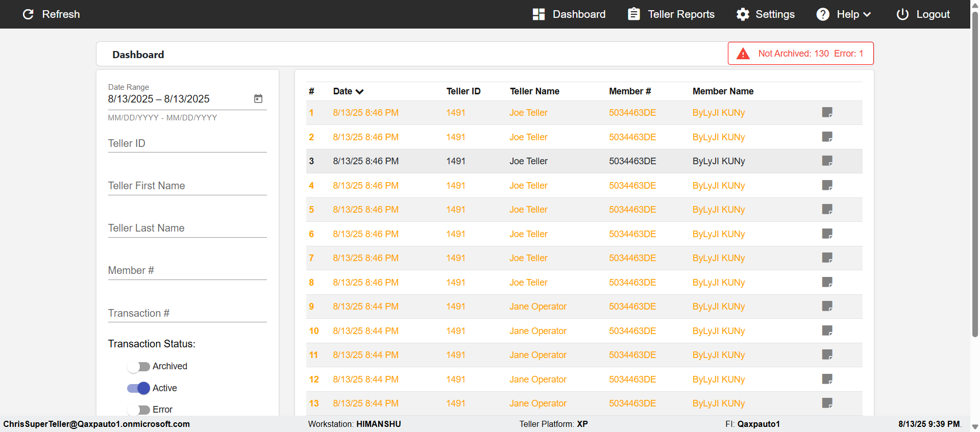Click the Refresh button label
This screenshot has width=980, height=432.
pyautogui.click(x=61, y=14)
